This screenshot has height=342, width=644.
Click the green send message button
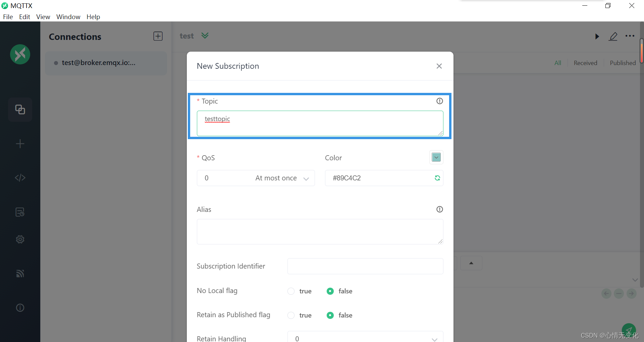629,330
